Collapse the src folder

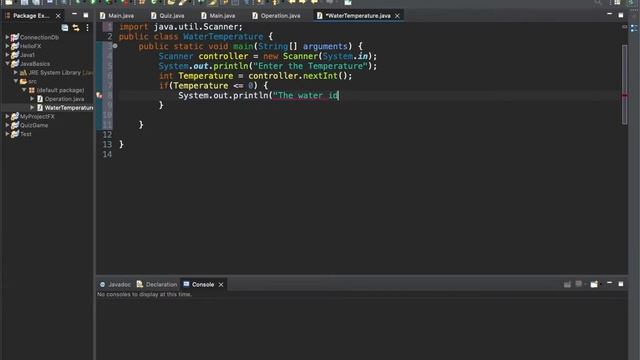(x=16, y=81)
